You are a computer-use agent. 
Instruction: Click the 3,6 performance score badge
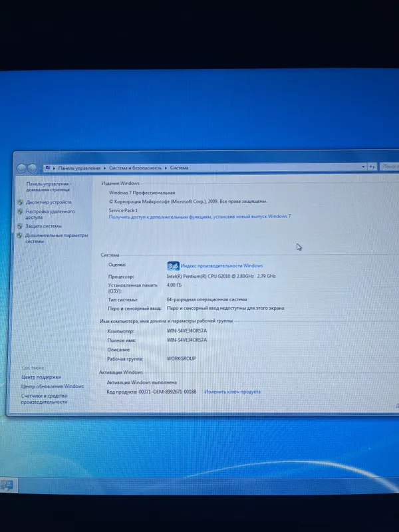[x=173, y=266]
